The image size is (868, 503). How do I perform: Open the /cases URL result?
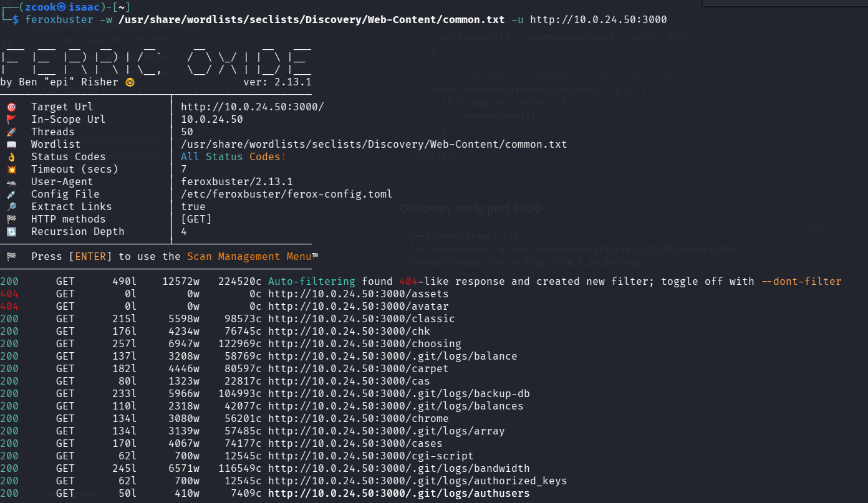[355, 444]
